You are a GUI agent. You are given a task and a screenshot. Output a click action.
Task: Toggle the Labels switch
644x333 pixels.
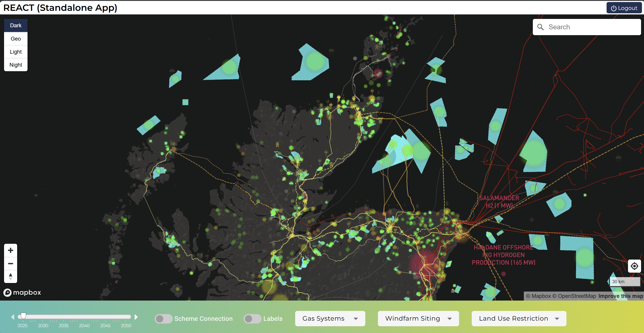click(x=252, y=319)
